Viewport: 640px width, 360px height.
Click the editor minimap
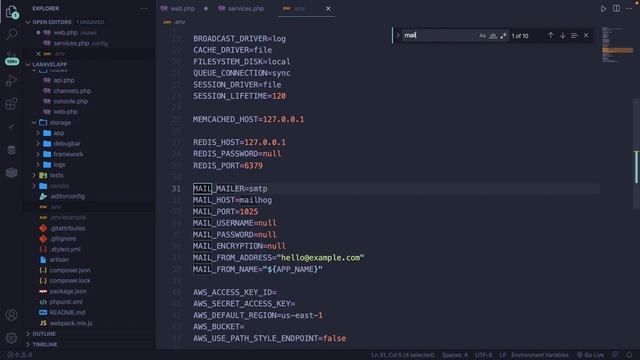pos(617,45)
